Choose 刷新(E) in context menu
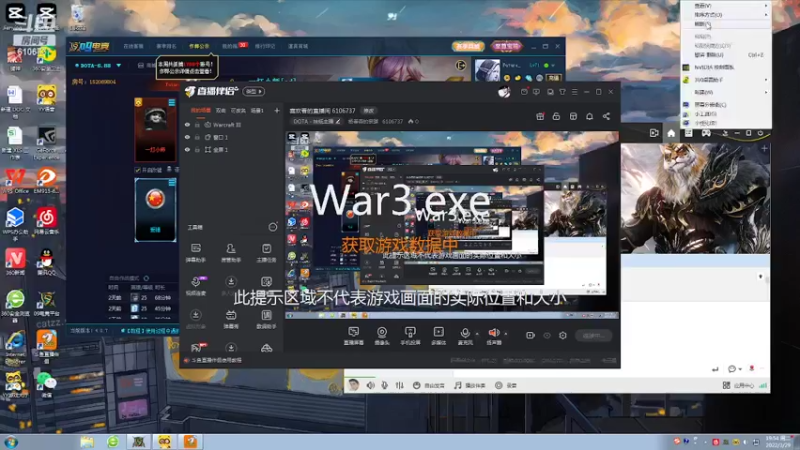The image size is (800, 450). 727,24
